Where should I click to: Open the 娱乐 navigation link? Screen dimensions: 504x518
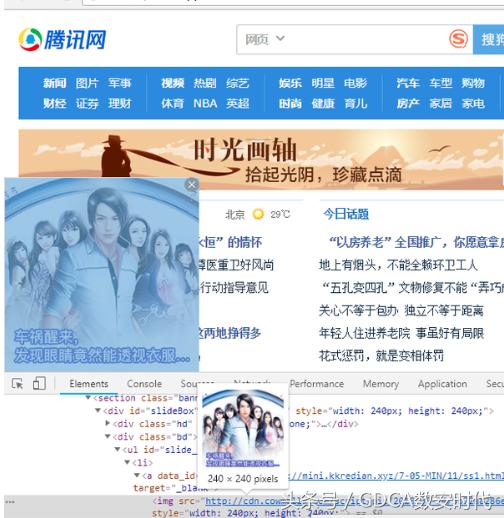[290, 83]
